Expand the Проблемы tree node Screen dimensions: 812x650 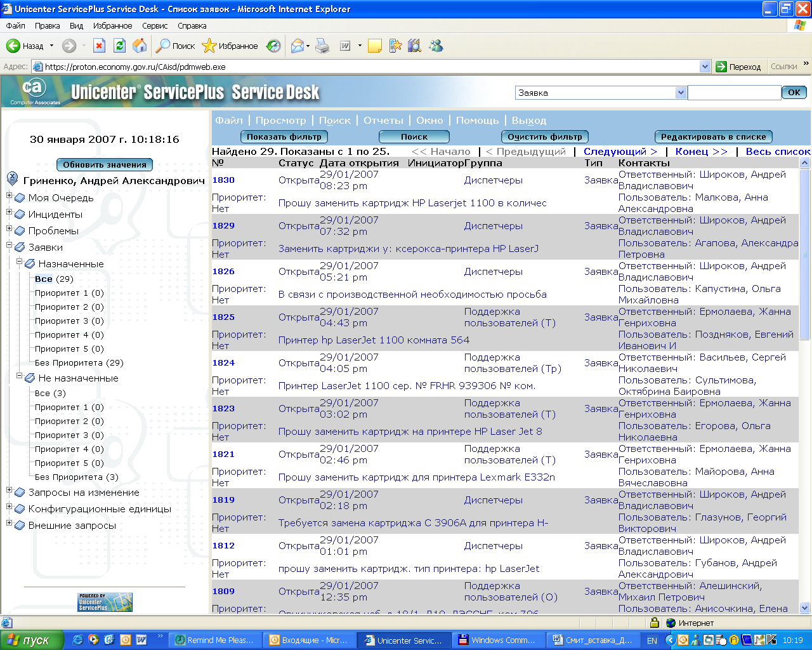coord(10,229)
